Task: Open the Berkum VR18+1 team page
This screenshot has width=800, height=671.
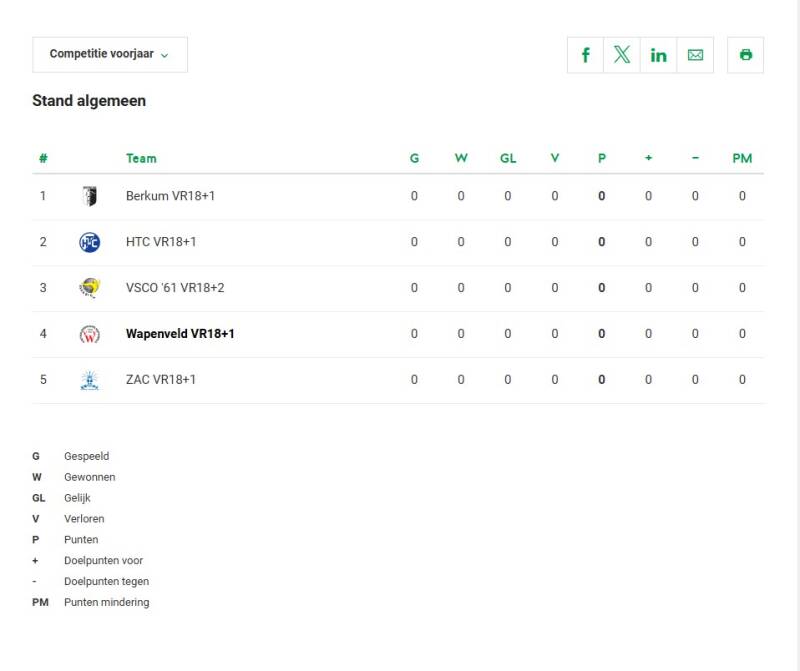Action: [x=170, y=196]
